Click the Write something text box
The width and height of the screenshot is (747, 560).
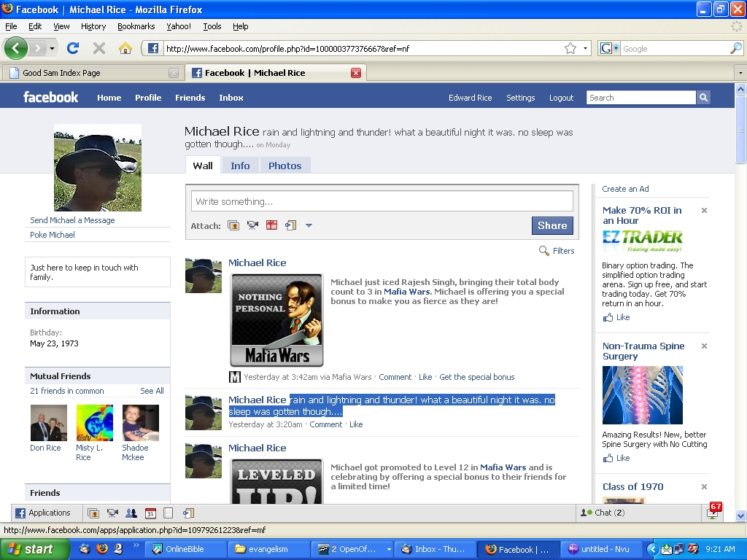pos(382,201)
